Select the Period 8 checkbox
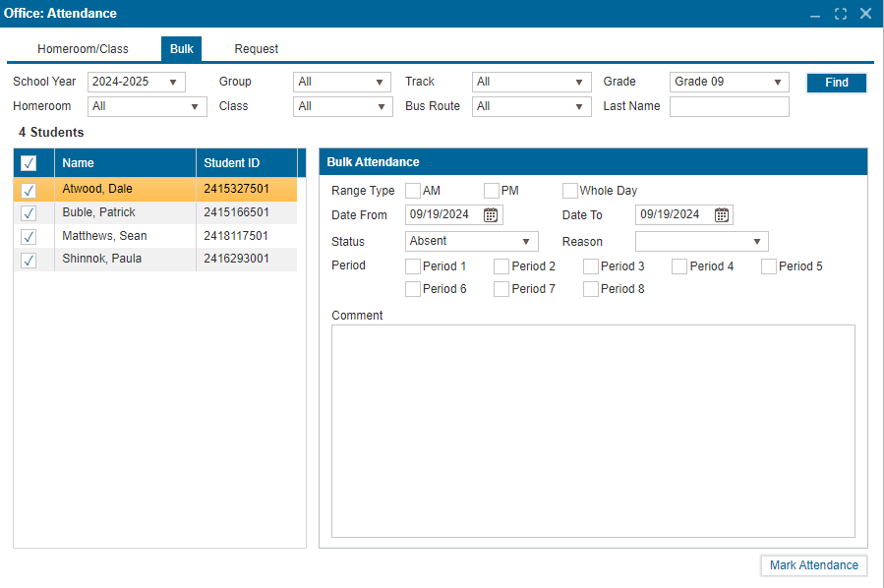The image size is (884, 588). tap(590, 289)
